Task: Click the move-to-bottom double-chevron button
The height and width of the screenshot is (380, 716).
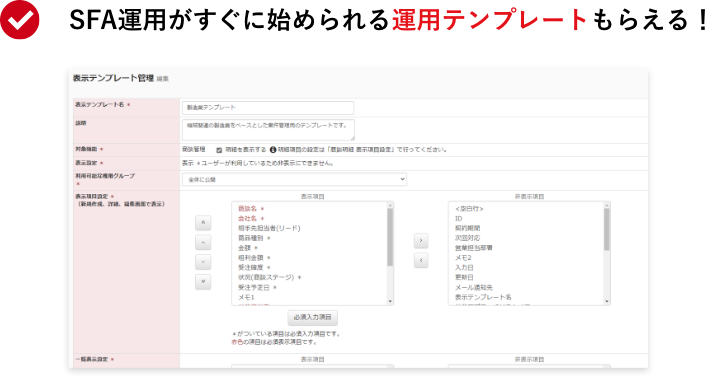Action: [203, 282]
